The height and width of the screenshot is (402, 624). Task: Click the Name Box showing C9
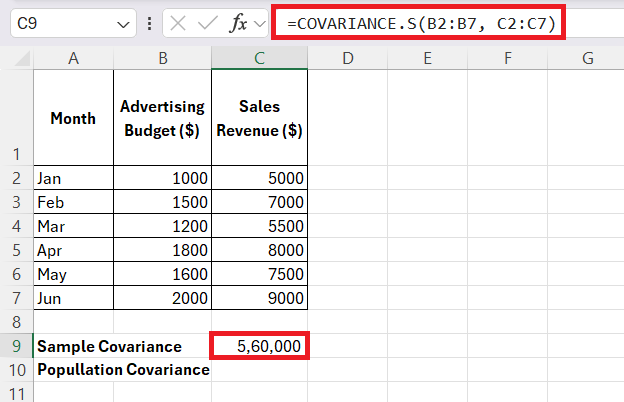coord(73,23)
